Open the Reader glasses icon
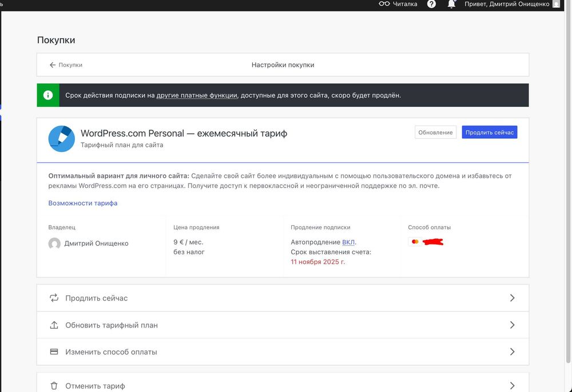The height and width of the screenshot is (392, 572). [x=384, y=4]
